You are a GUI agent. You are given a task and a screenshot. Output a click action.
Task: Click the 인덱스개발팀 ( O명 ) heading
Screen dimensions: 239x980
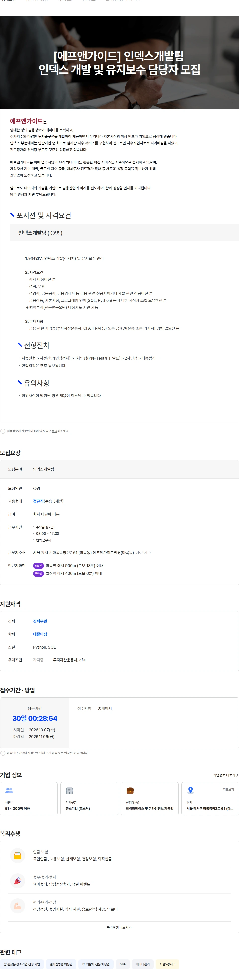coord(40,233)
